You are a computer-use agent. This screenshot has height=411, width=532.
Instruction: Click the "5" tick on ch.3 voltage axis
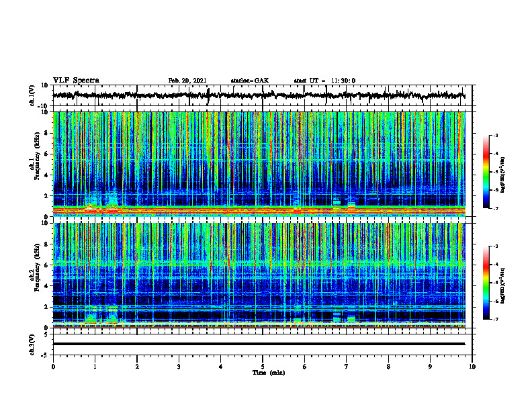(46, 334)
